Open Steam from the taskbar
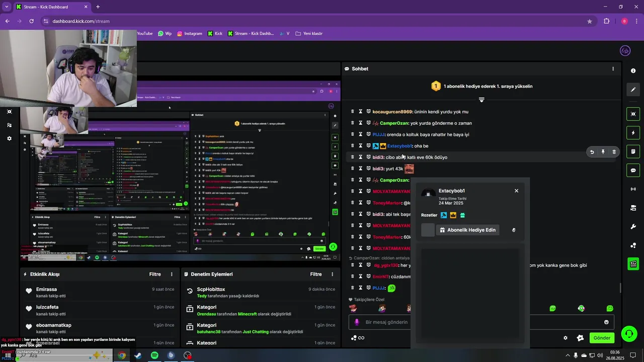The height and width of the screenshot is (362, 644). 138,355
